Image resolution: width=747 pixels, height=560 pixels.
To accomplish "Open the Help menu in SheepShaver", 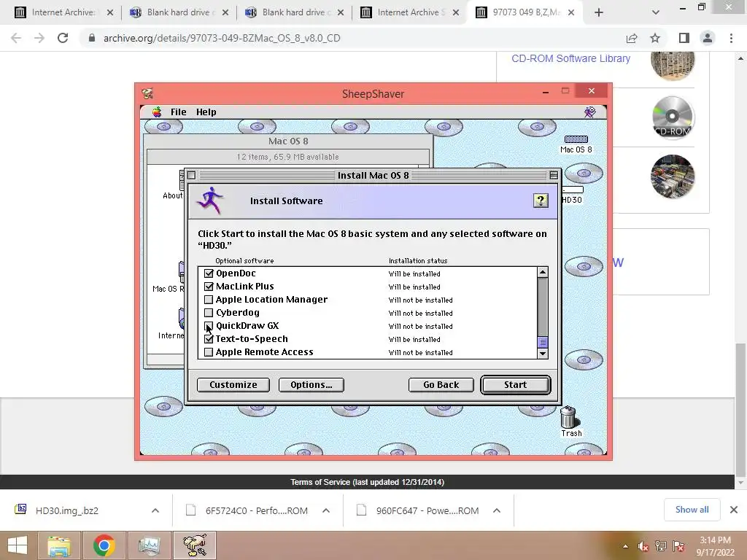I will click(206, 112).
